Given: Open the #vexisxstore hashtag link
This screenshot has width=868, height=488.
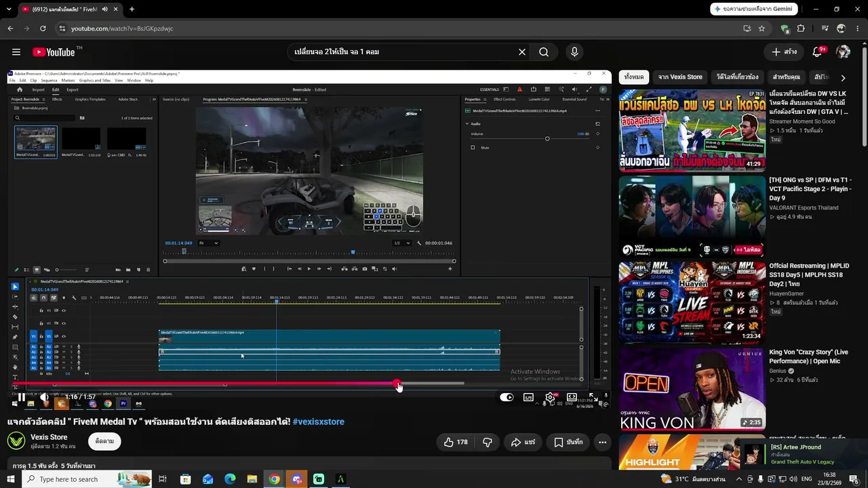Looking at the screenshot, I should (x=319, y=422).
